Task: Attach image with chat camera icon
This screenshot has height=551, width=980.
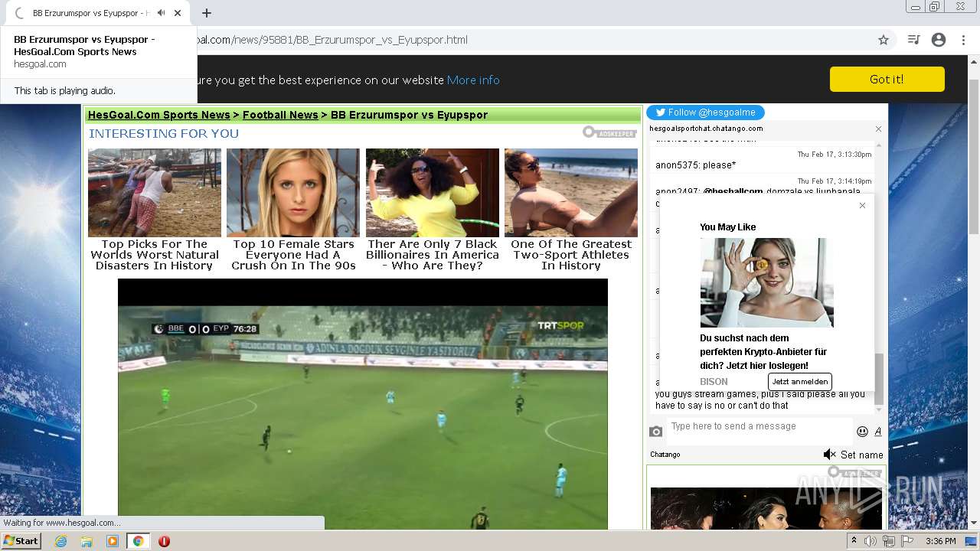Action: tap(656, 432)
